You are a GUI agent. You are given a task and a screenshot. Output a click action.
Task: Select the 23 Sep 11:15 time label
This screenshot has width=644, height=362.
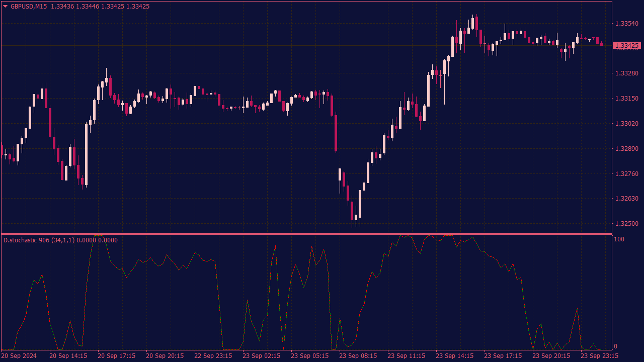pyautogui.click(x=407, y=356)
